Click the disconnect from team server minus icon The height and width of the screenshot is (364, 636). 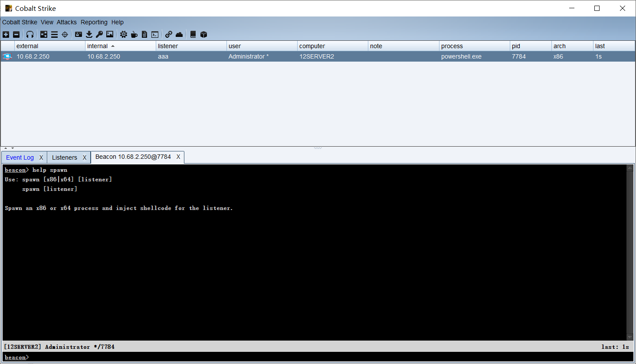[x=16, y=34]
